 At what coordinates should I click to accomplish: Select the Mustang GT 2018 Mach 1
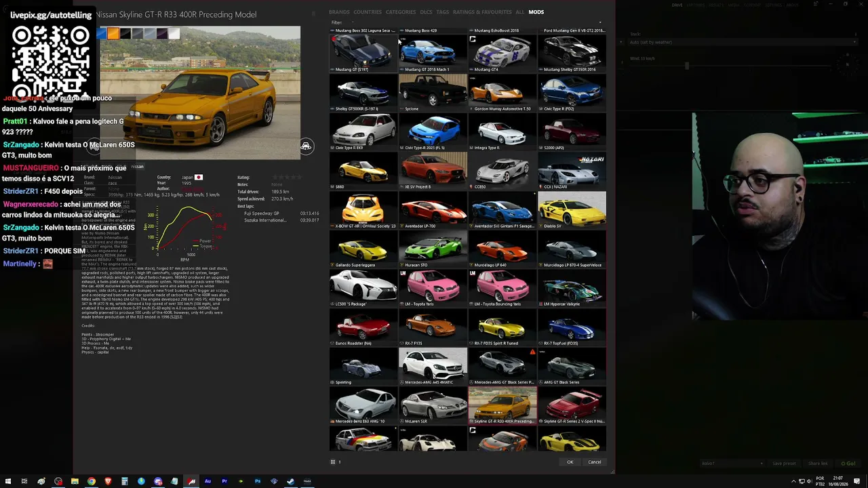point(433,54)
